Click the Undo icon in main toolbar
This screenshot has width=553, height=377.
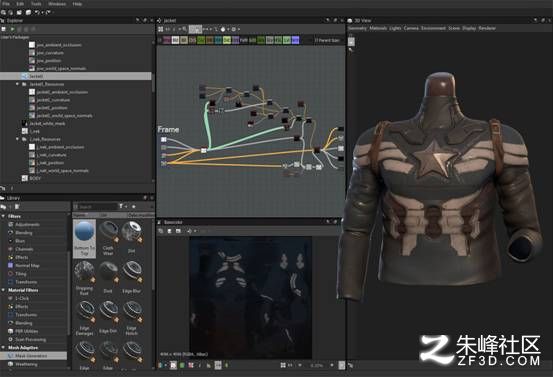coord(37,12)
